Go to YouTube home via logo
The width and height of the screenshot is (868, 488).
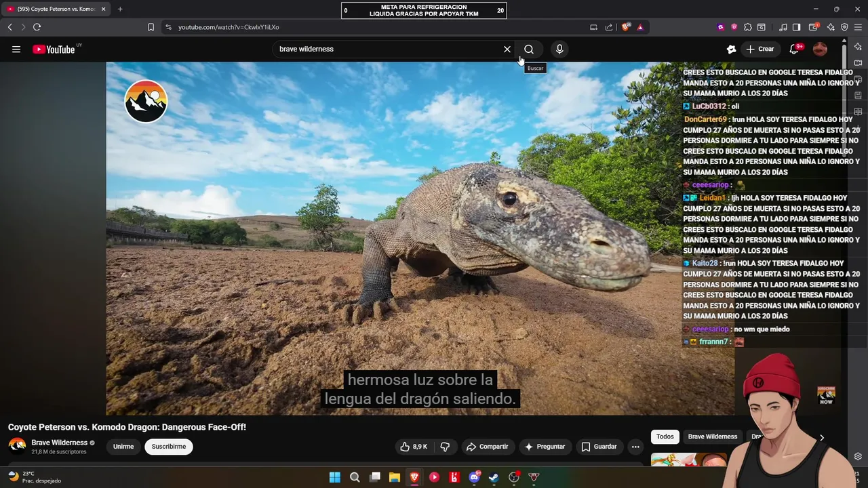click(54, 49)
